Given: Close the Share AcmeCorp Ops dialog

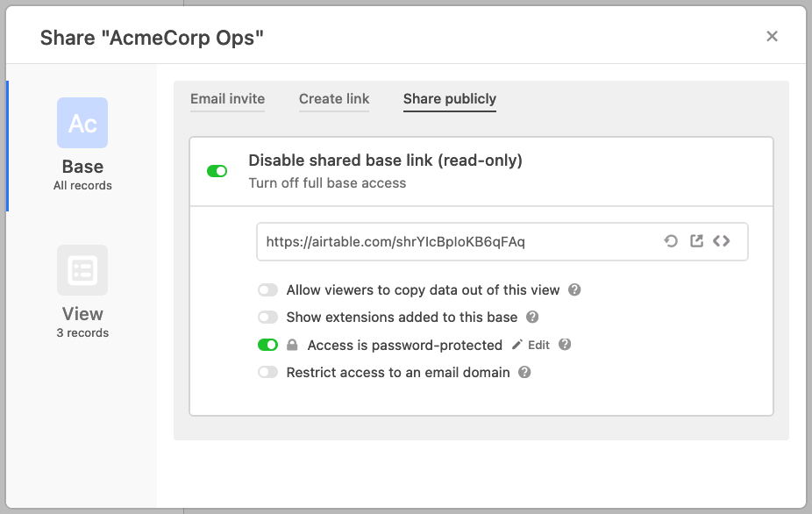Looking at the screenshot, I should pos(772,36).
